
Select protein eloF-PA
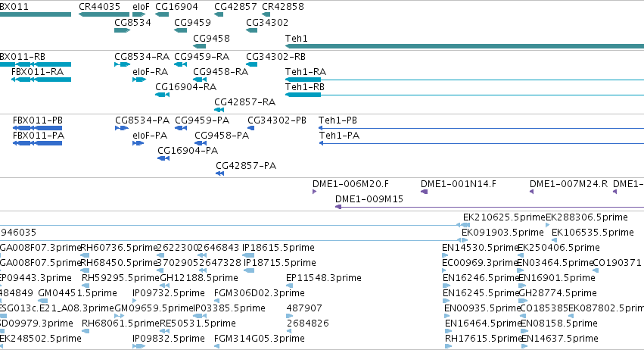(x=150, y=136)
